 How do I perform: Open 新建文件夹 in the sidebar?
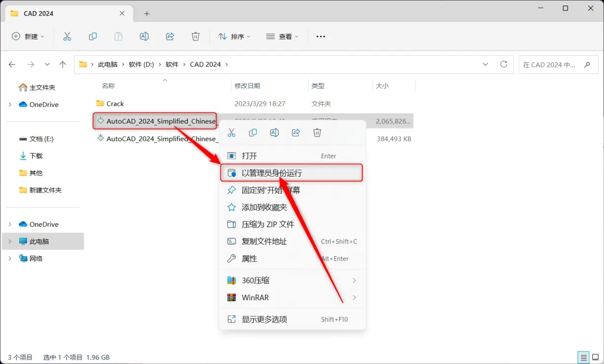coord(46,190)
